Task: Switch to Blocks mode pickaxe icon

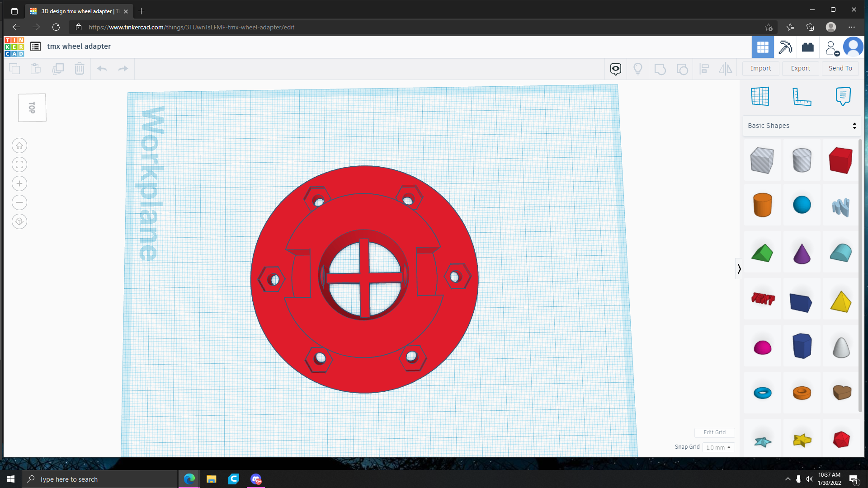Action: (x=785, y=47)
